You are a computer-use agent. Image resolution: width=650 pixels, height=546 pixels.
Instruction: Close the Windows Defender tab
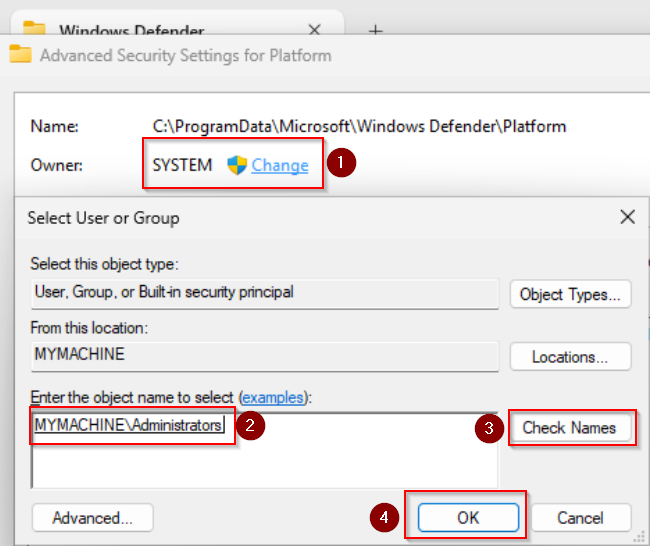(315, 29)
